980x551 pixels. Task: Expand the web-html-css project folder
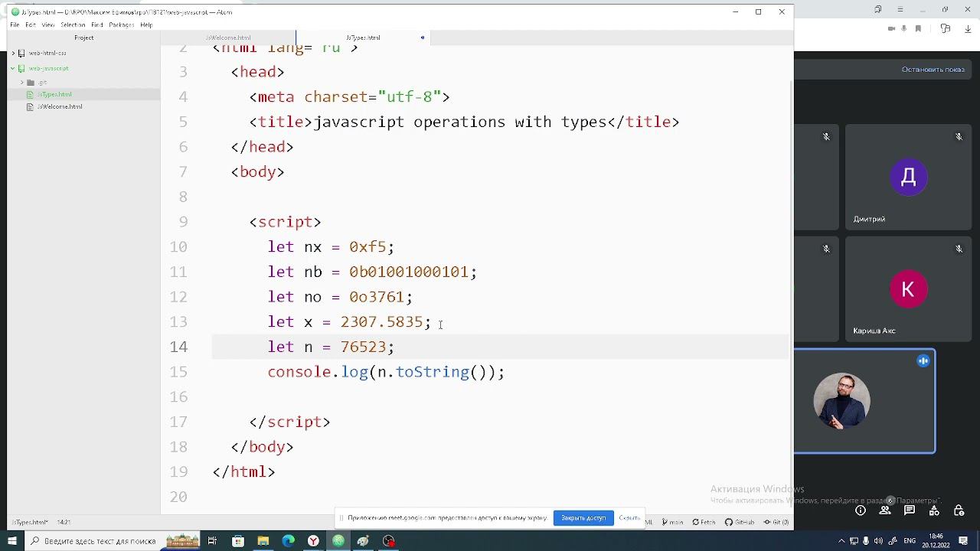point(13,54)
